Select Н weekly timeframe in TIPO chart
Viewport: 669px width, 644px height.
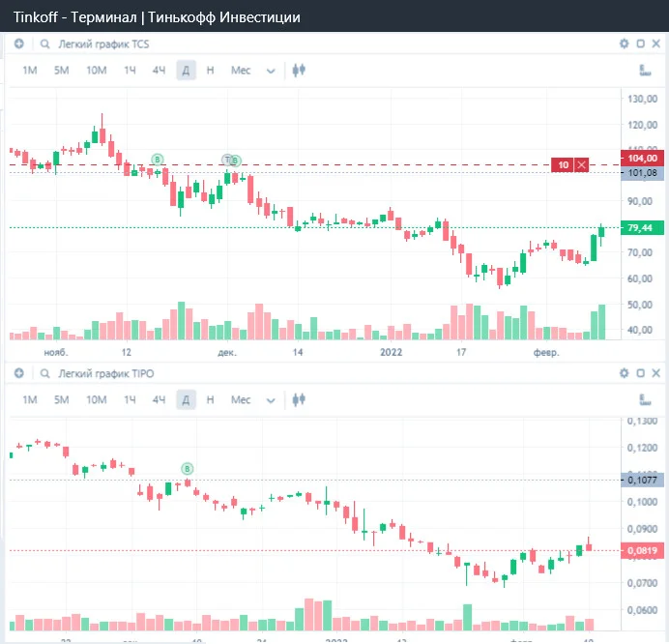point(210,400)
